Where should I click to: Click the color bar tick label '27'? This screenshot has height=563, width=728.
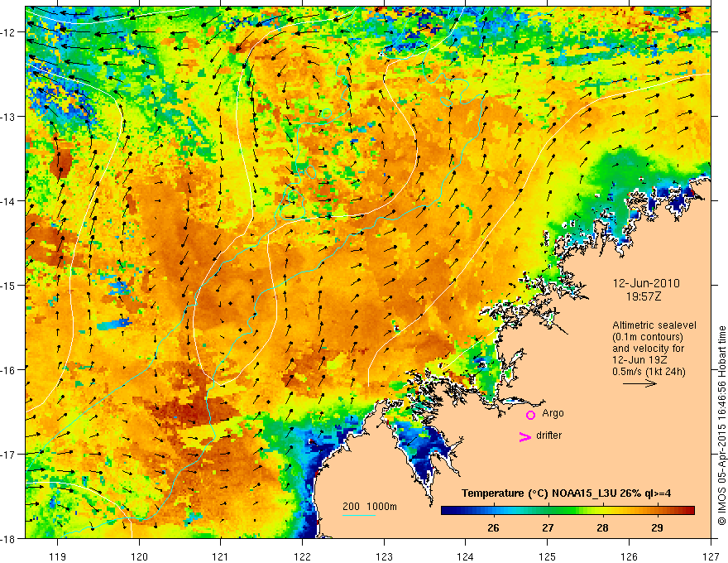[x=548, y=527]
